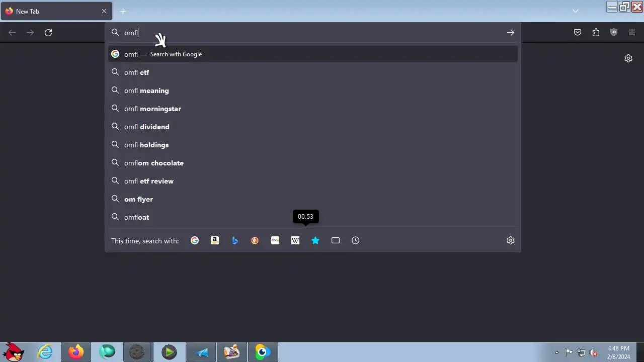Choose Bing as one-off search engine
The image size is (644, 362).
[235, 240]
